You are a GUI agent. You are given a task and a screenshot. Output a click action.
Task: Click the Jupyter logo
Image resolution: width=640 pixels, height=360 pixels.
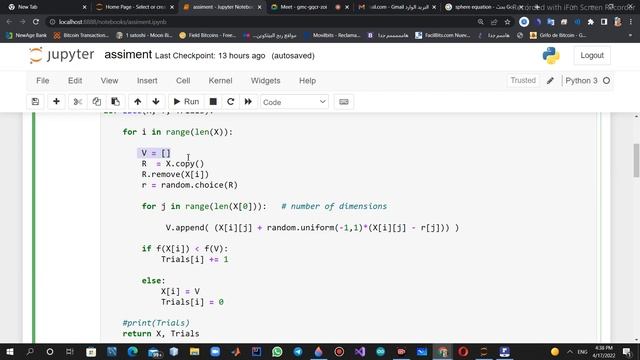pyautogui.click(x=61, y=55)
